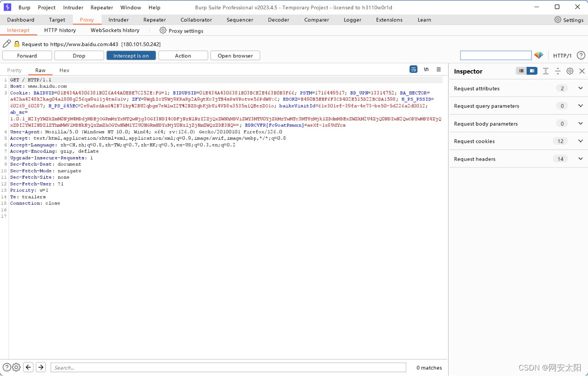Switch to the Extensions tab
The image size is (588, 376).
(x=389, y=20)
